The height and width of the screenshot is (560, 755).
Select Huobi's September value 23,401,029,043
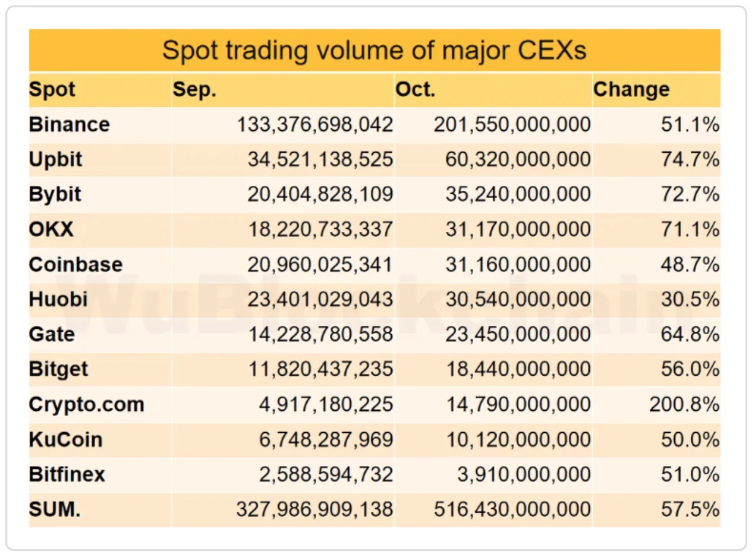(321, 299)
